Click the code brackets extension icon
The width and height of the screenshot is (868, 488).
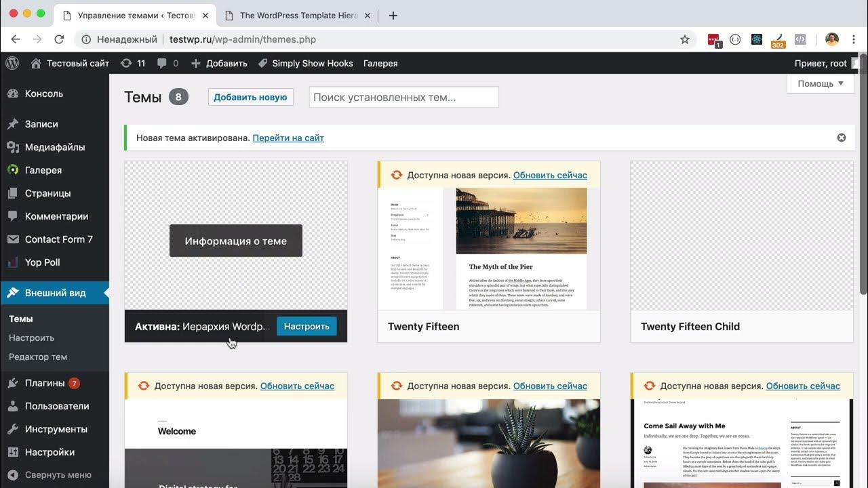(800, 39)
